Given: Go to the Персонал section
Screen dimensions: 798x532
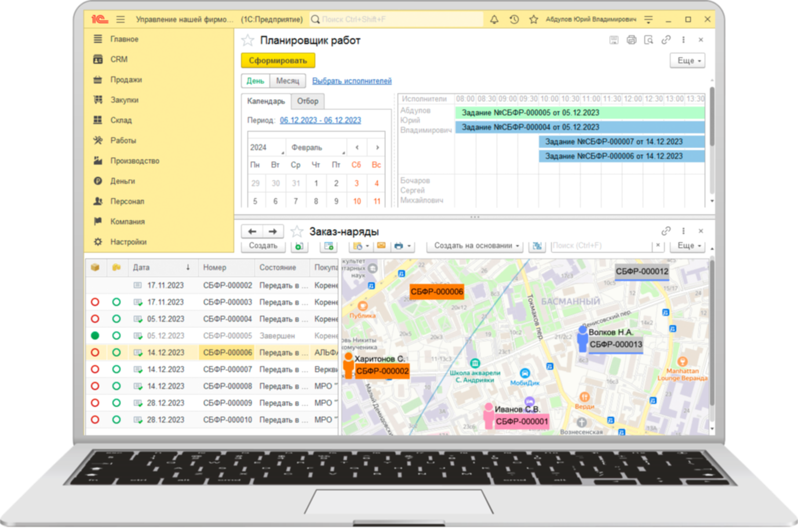Looking at the screenshot, I should (x=127, y=201).
